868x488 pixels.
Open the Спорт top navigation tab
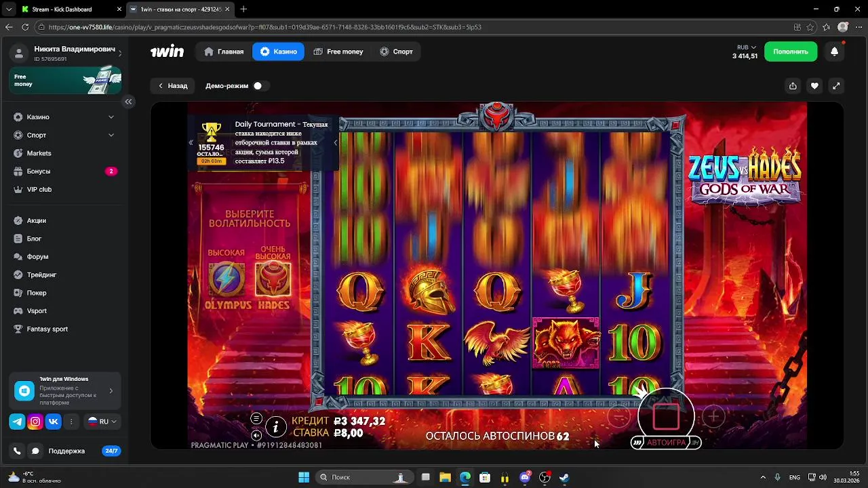click(396, 52)
